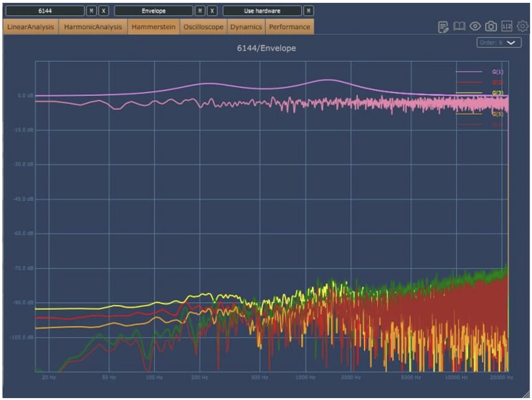Click the 50 Hz axis label

pos(109,377)
